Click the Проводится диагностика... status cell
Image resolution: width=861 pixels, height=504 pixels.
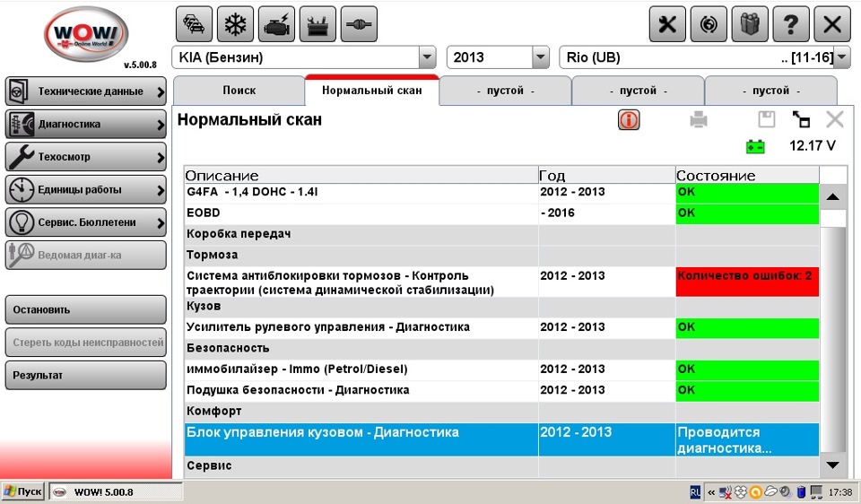[x=747, y=439]
